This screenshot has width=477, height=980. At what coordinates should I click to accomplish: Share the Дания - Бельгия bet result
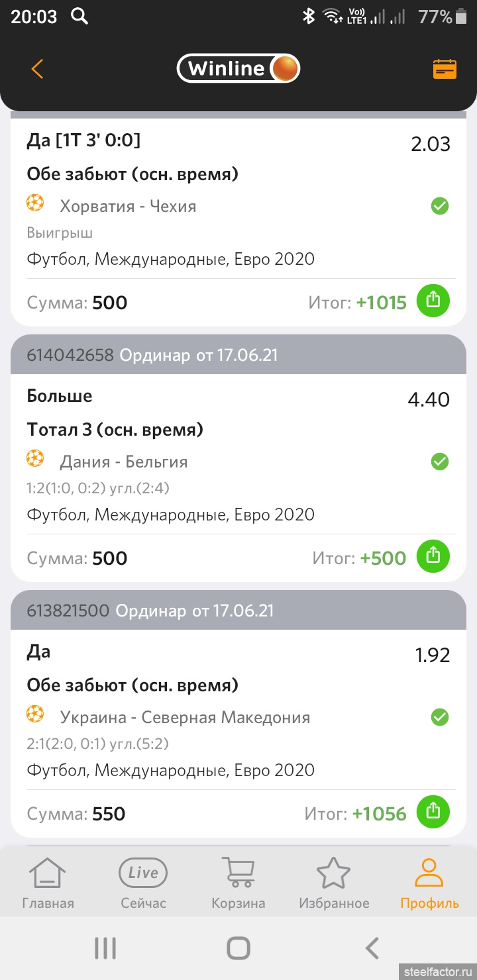tap(433, 556)
